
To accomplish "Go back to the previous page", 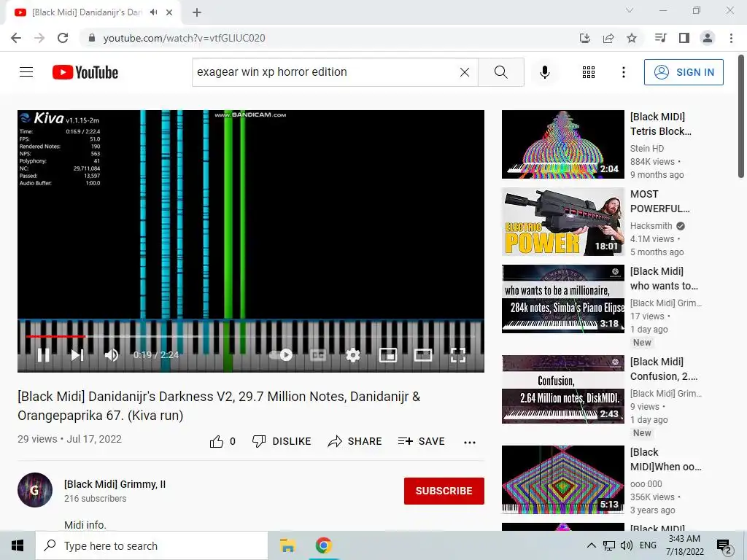I will pyautogui.click(x=16, y=38).
